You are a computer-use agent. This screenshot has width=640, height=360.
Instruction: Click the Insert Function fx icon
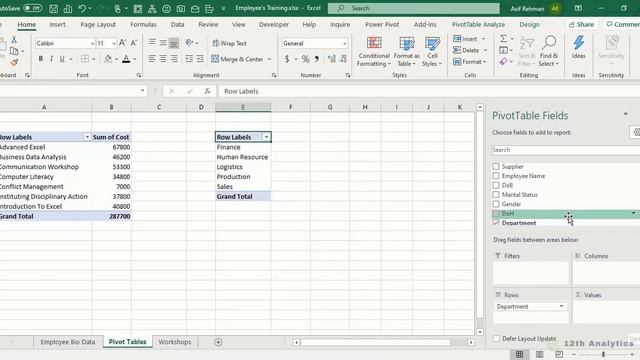207,91
